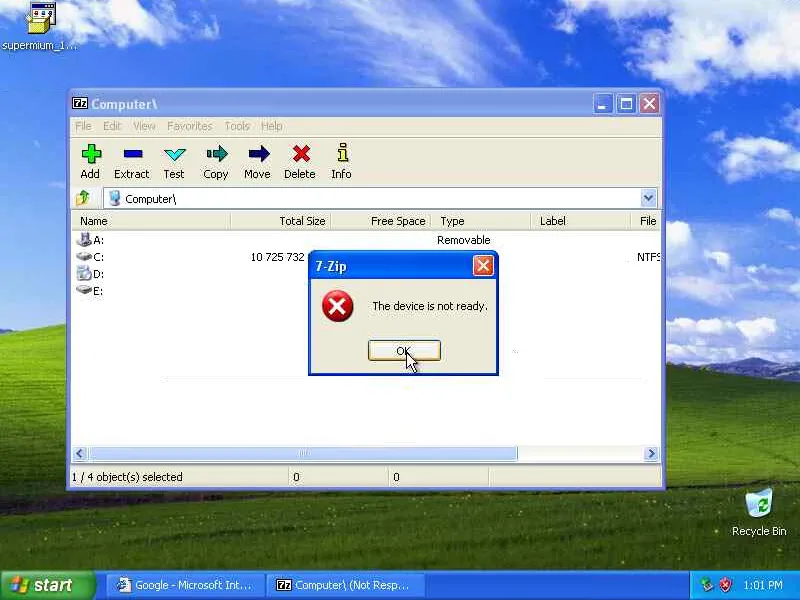This screenshot has height=600, width=800.
Task: Click the 7z icon in title bar
Action: 80,104
